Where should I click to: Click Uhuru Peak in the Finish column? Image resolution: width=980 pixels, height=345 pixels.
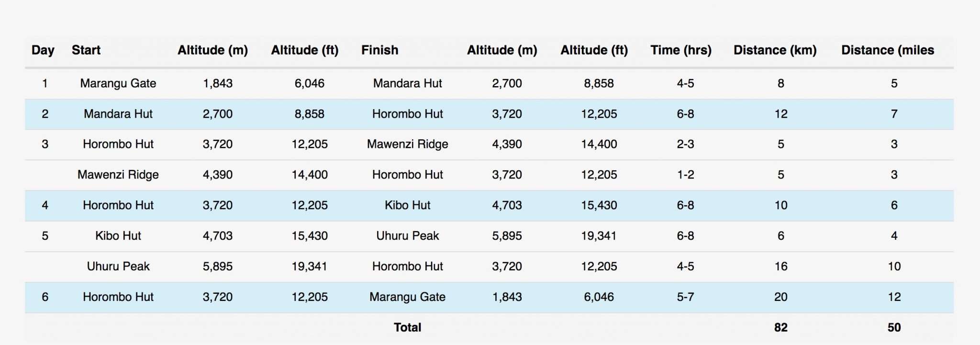[407, 235]
